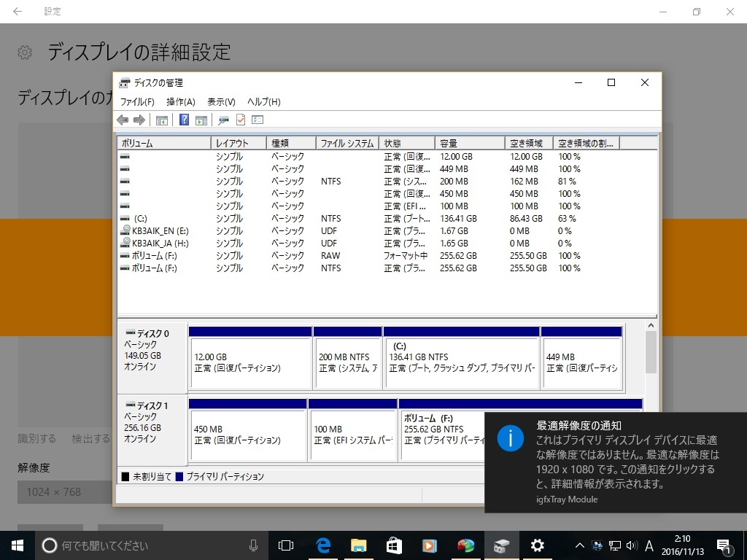Click the document with checkmark toolbar icon
The height and width of the screenshot is (560, 747).
click(x=240, y=120)
